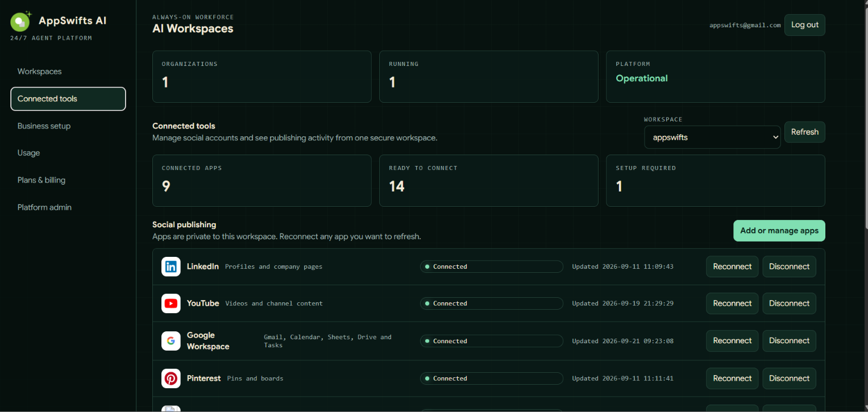Click the Google Workspace Connected status pill
Image resolution: width=868 pixels, height=412 pixels.
point(492,341)
